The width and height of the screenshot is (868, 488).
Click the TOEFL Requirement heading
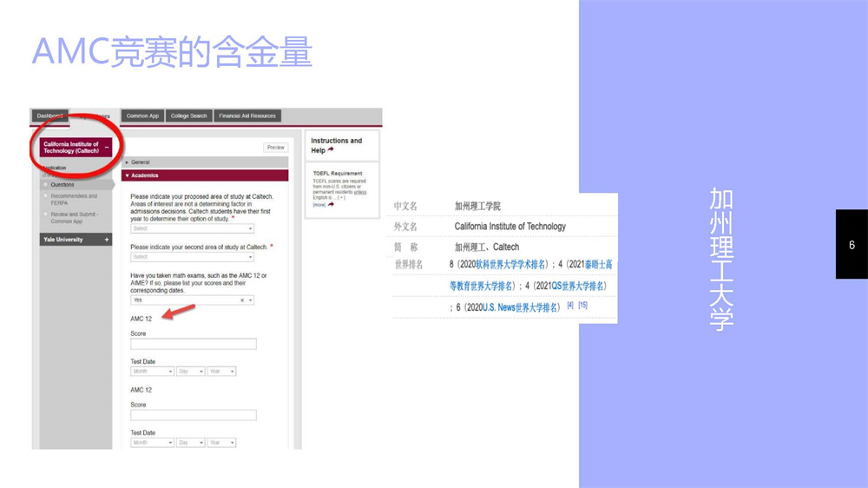coord(338,174)
